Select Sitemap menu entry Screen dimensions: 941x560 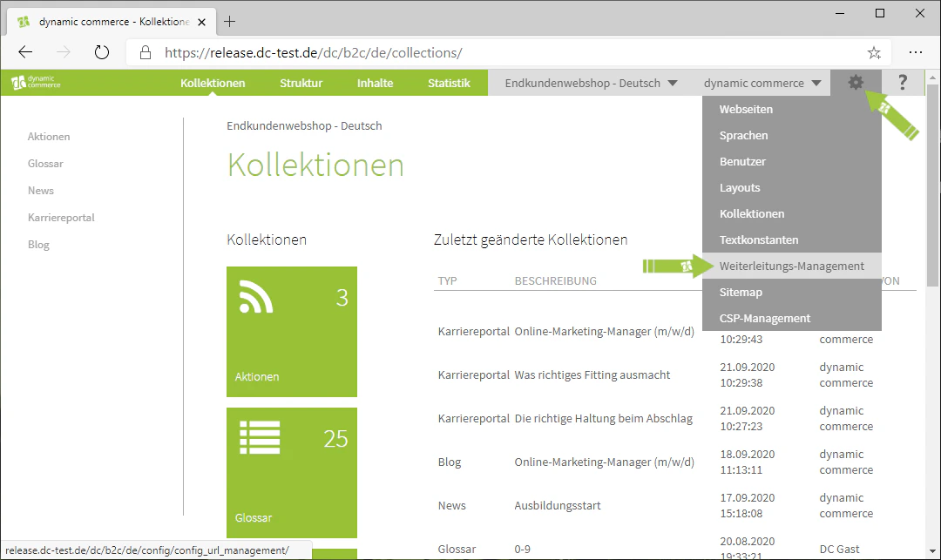pos(791,292)
